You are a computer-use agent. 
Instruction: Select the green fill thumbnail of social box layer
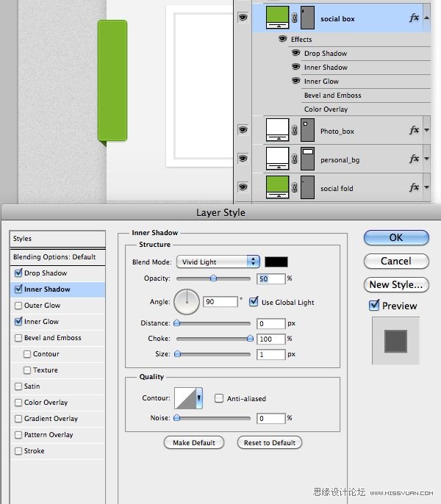[277, 18]
